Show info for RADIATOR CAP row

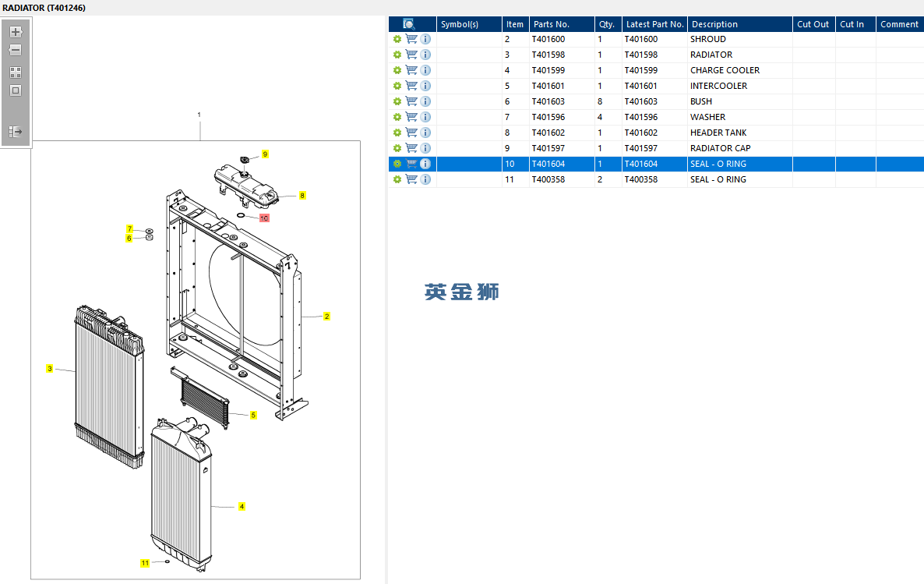coord(425,148)
